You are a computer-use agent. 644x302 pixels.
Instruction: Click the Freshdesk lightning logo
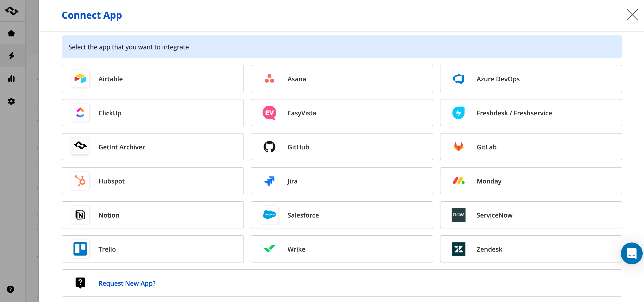[x=459, y=113]
